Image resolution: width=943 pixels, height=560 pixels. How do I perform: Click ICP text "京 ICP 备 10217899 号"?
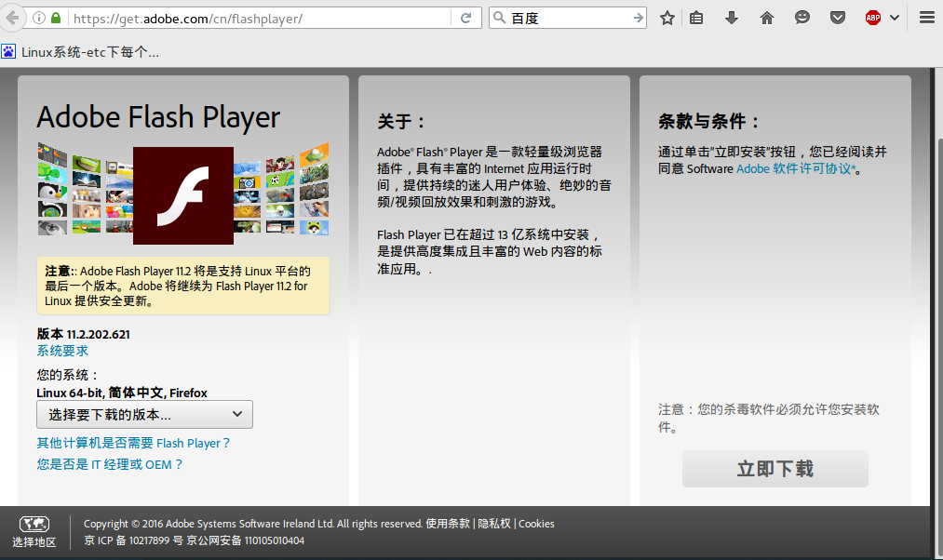[133, 540]
